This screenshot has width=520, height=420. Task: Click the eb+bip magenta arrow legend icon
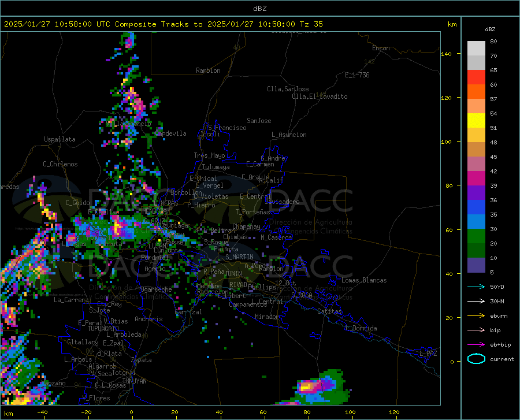476,345
